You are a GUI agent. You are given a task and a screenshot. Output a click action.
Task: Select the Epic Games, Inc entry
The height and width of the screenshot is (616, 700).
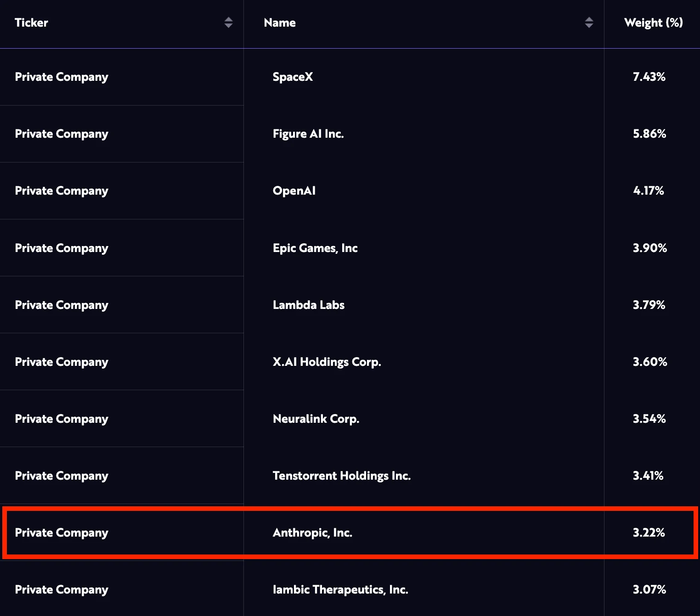[x=315, y=248]
